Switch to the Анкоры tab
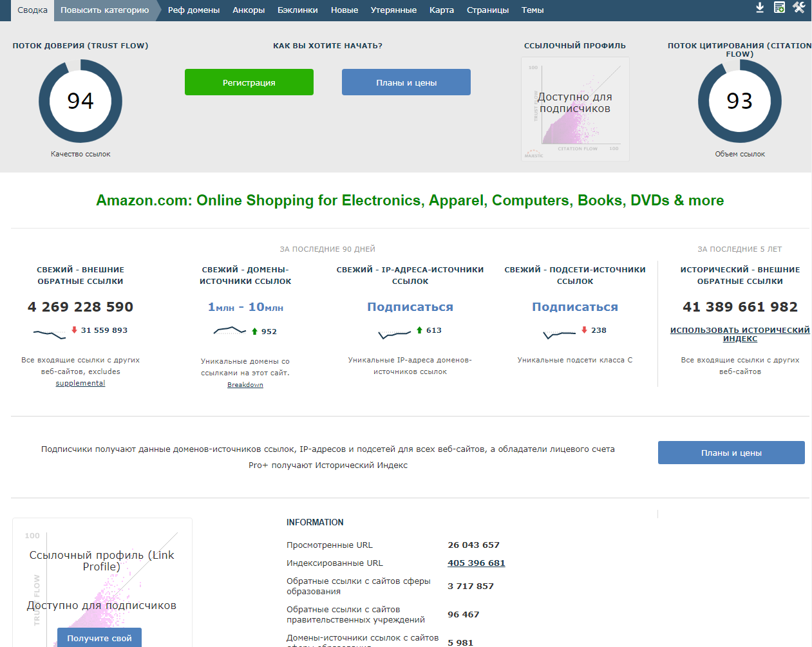 249,10
